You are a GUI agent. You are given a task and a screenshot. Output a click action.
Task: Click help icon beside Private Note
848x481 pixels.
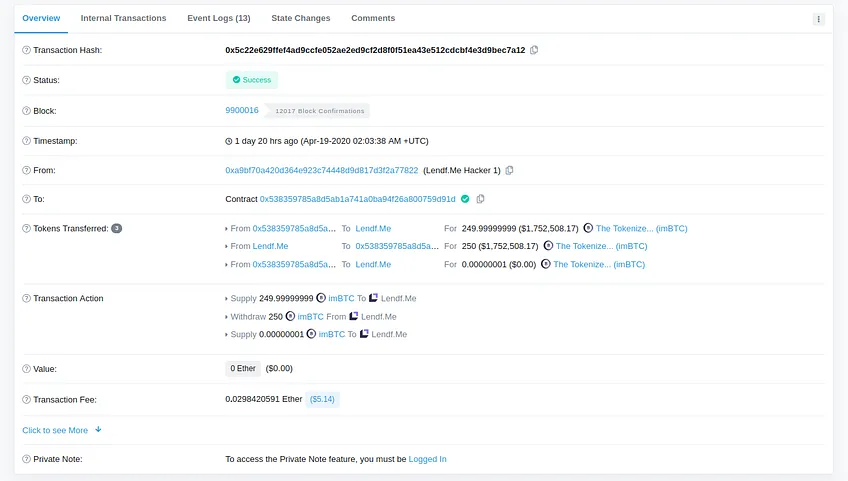coord(26,459)
